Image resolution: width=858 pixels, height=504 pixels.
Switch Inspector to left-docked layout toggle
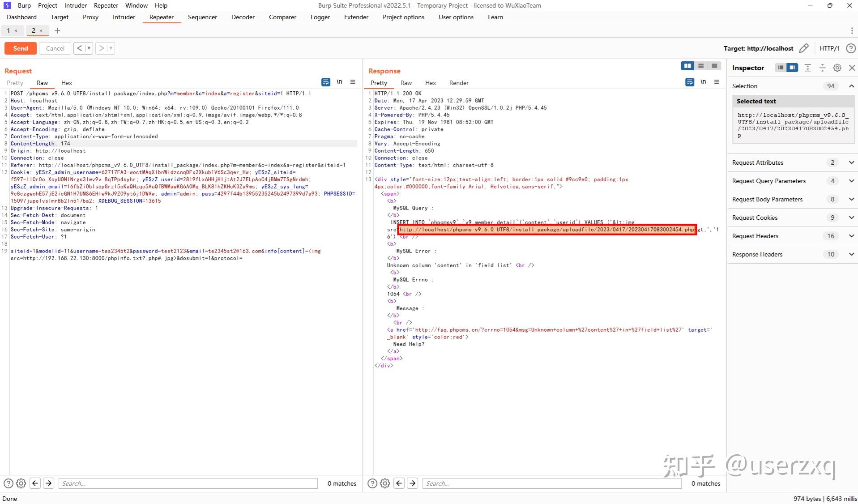tap(780, 68)
